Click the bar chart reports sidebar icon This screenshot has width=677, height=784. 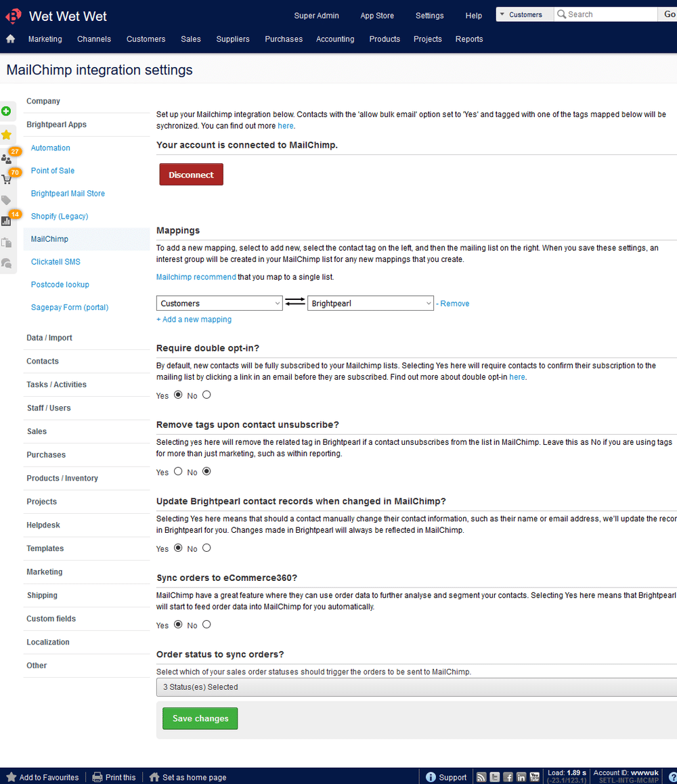6,221
